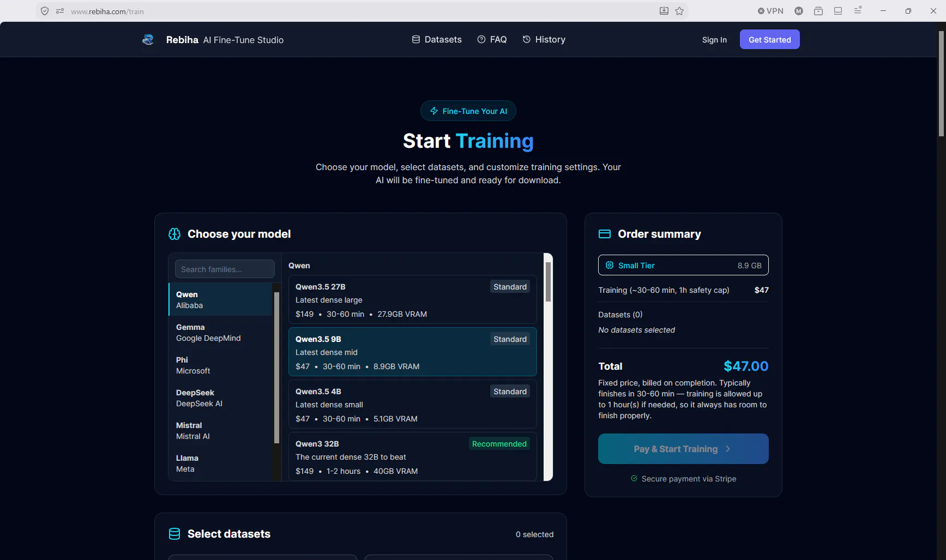
Task: Open the browser account M icon
Action: (799, 11)
